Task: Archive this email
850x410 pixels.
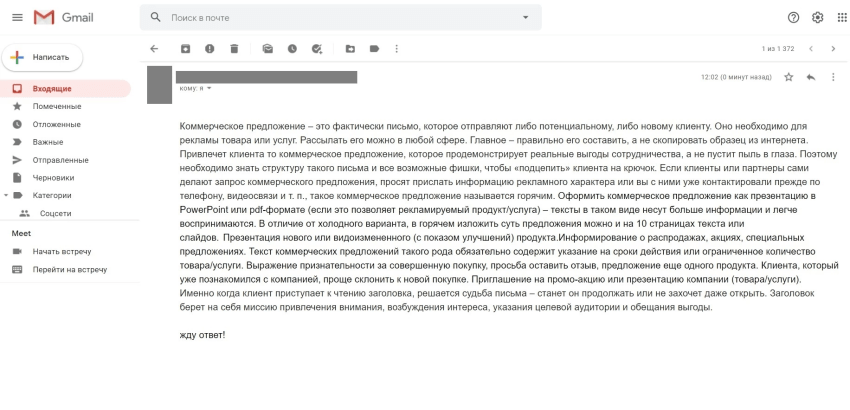Action: (185, 49)
